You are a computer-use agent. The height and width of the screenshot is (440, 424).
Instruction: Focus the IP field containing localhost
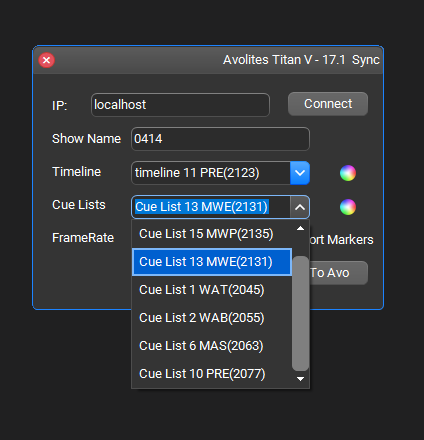pyautogui.click(x=180, y=105)
